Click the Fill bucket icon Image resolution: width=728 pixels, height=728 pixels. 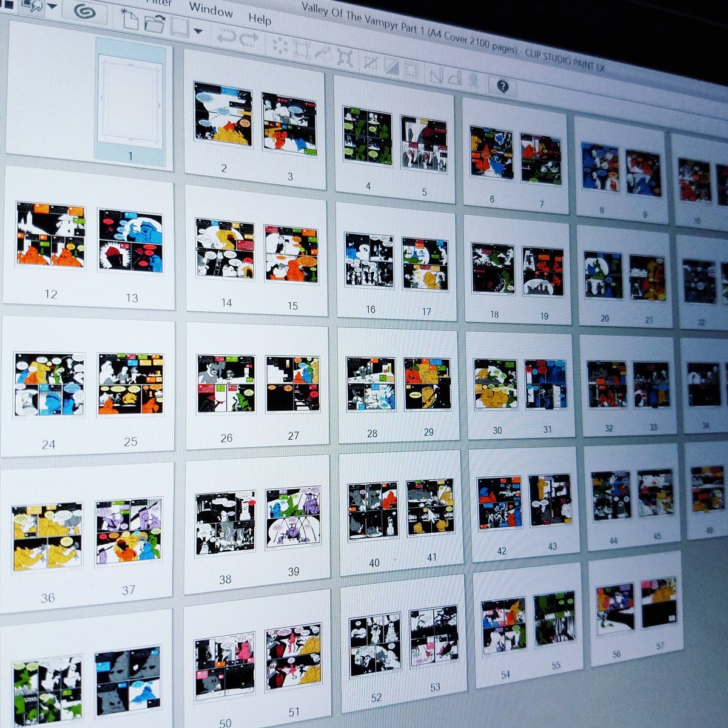click(323, 53)
